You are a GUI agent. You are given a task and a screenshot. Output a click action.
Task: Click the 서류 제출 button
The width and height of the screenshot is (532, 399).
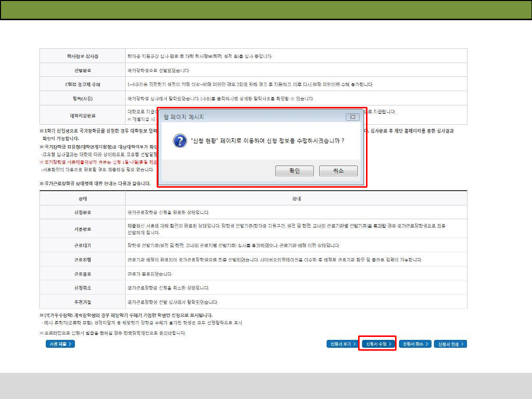point(61,344)
